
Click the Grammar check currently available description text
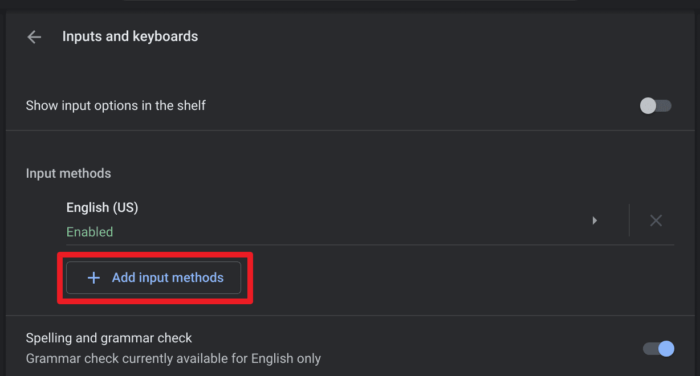click(x=173, y=359)
